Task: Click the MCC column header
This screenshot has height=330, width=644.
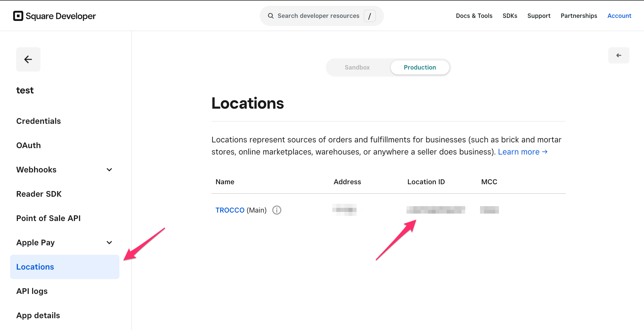Action: tap(489, 182)
